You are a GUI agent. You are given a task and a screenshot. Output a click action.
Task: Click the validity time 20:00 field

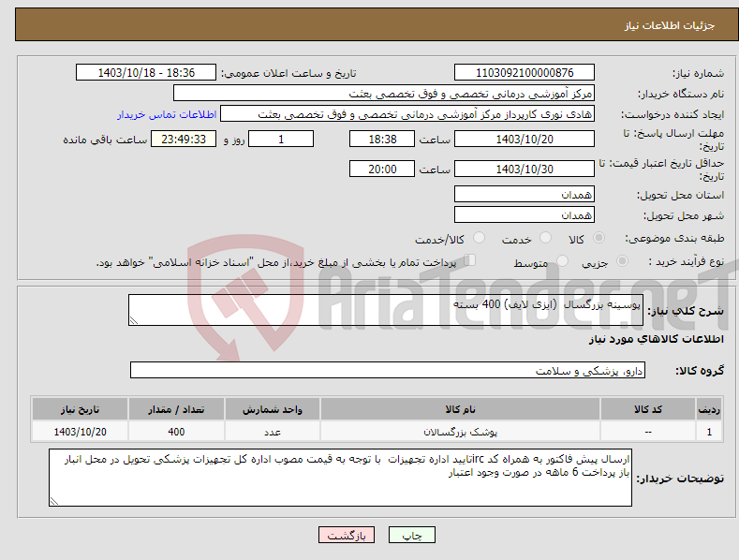coord(382,169)
